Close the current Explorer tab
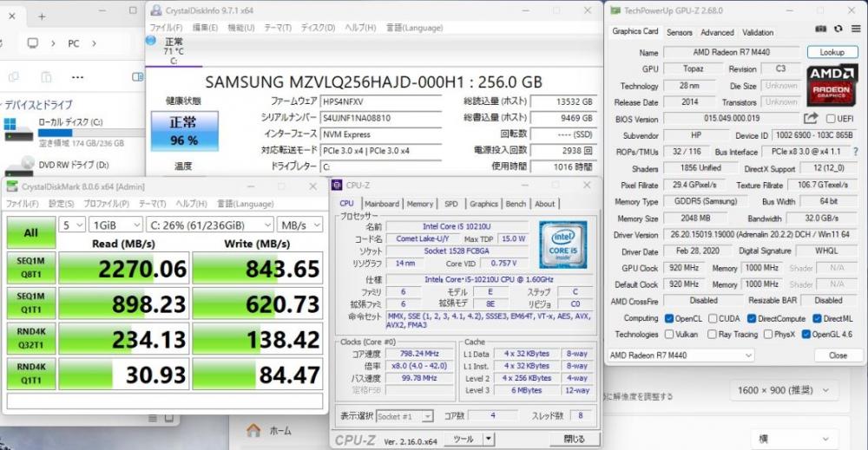The height and width of the screenshot is (450, 868). 11,16
